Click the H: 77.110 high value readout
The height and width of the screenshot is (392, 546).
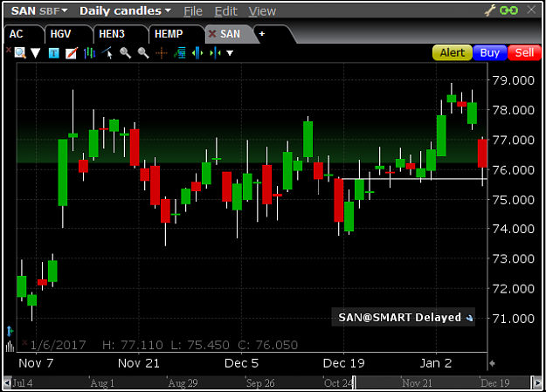[x=133, y=345]
